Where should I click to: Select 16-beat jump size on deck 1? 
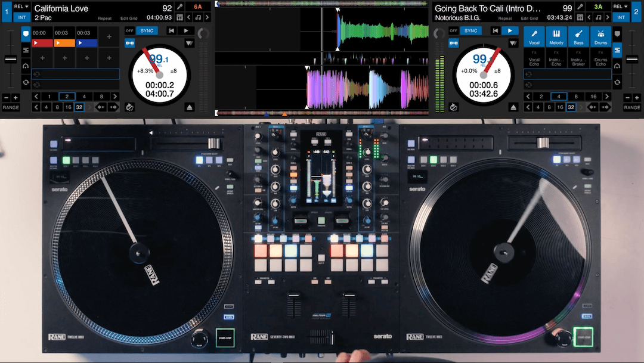pyautogui.click(x=68, y=107)
